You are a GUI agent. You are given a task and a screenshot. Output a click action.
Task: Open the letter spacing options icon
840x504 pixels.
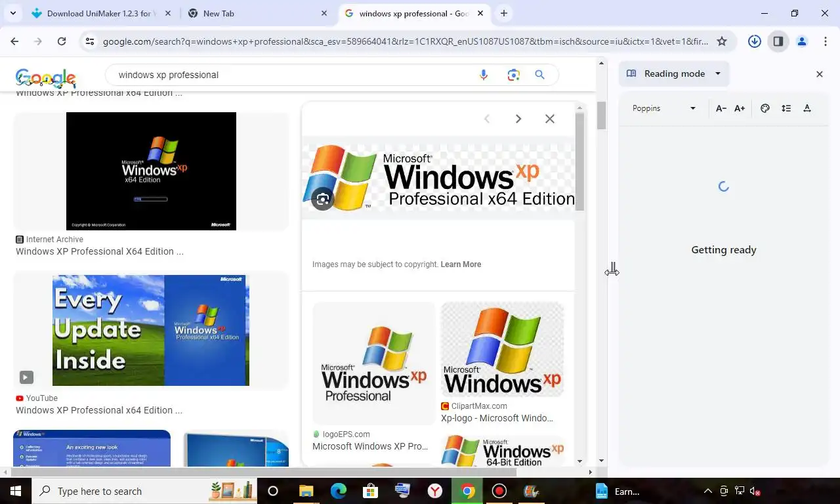pyautogui.click(x=807, y=108)
